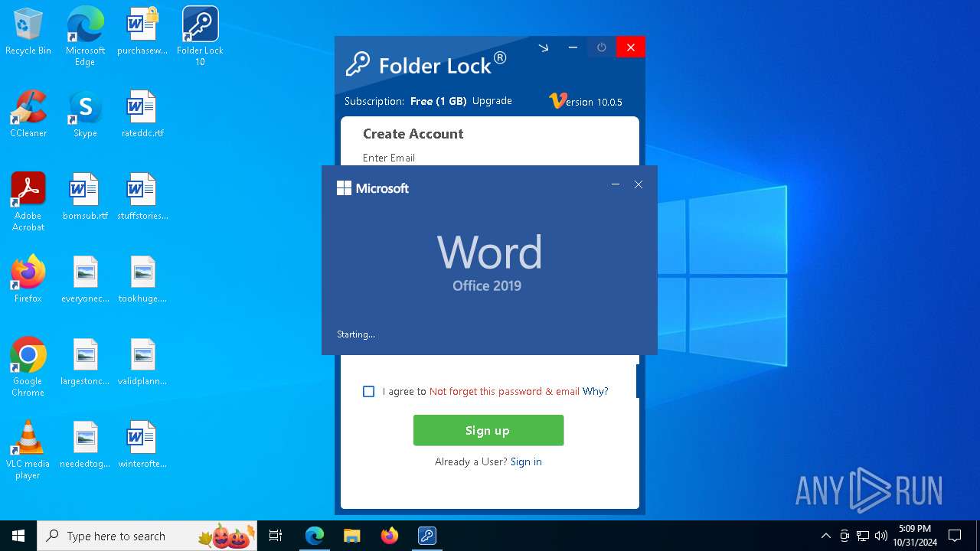Check the agree to not forget password box
This screenshot has height=551, width=980.
click(x=369, y=391)
